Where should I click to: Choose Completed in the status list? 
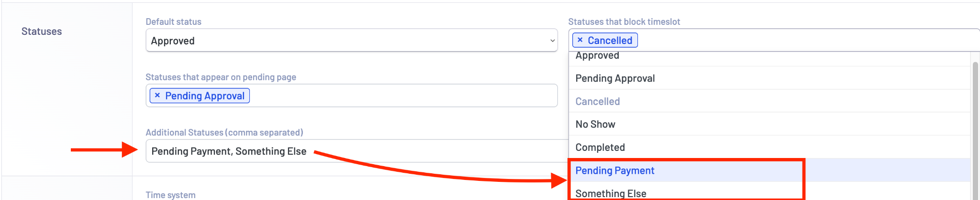pos(769,147)
